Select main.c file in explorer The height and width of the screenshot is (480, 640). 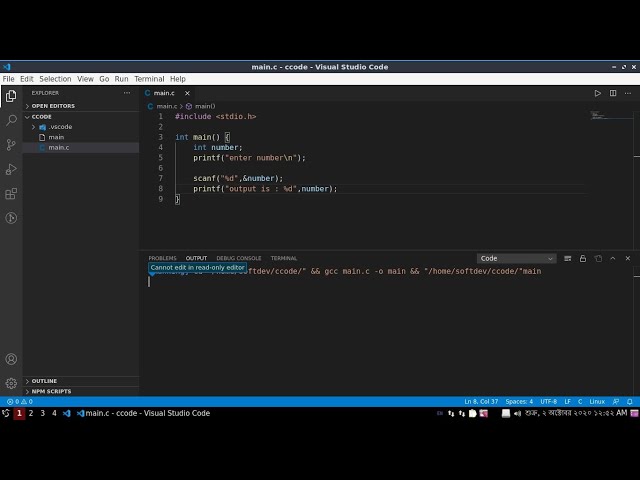tap(81, 148)
